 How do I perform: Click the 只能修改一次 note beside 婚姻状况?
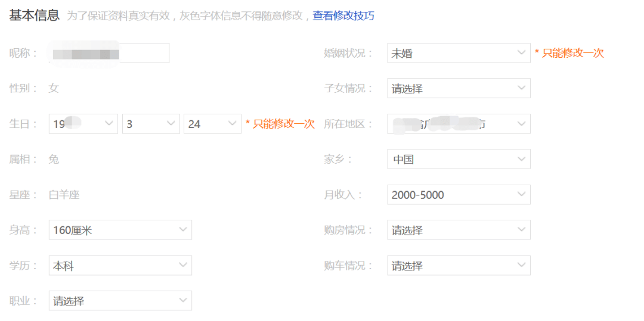569,53
